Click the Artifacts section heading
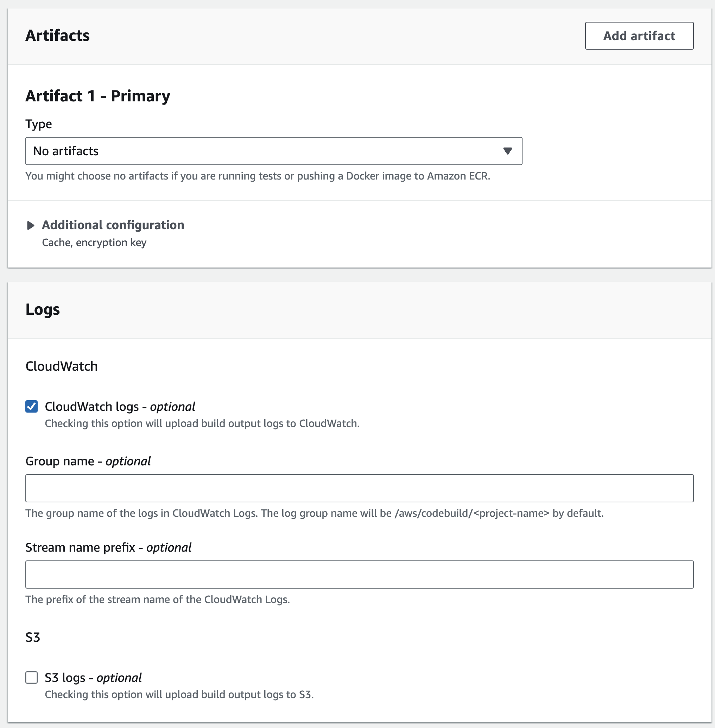This screenshot has width=715, height=728. (x=57, y=36)
